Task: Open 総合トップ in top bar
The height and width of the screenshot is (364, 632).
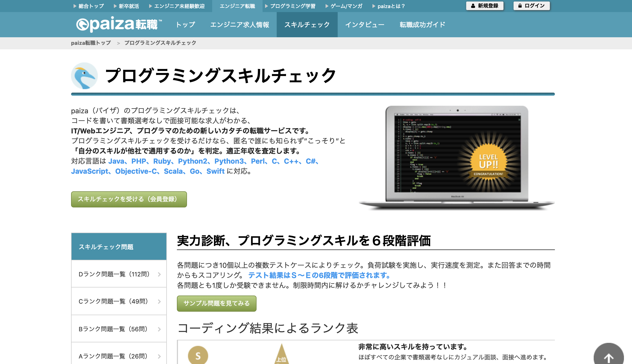Action: (x=89, y=6)
